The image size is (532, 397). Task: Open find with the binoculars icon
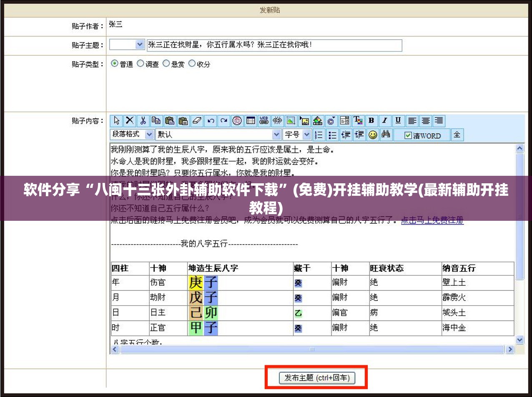click(386, 135)
